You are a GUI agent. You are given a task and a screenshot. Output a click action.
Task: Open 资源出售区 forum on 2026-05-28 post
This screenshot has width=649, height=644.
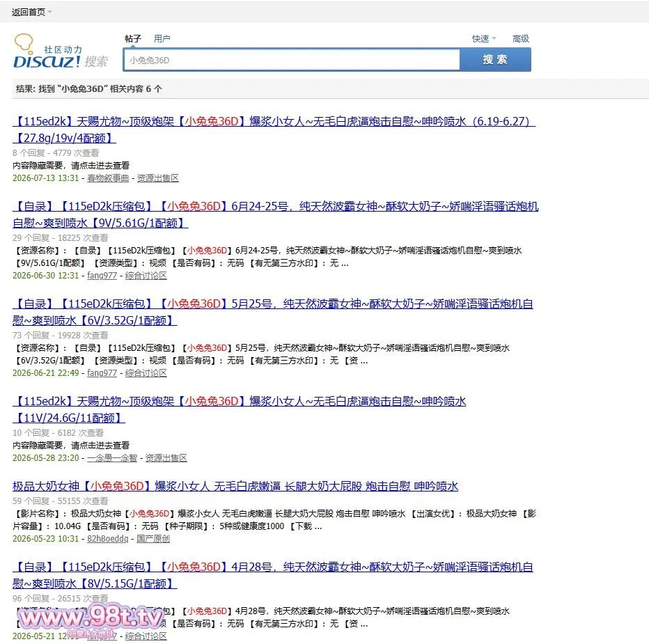[x=166, y=457]
